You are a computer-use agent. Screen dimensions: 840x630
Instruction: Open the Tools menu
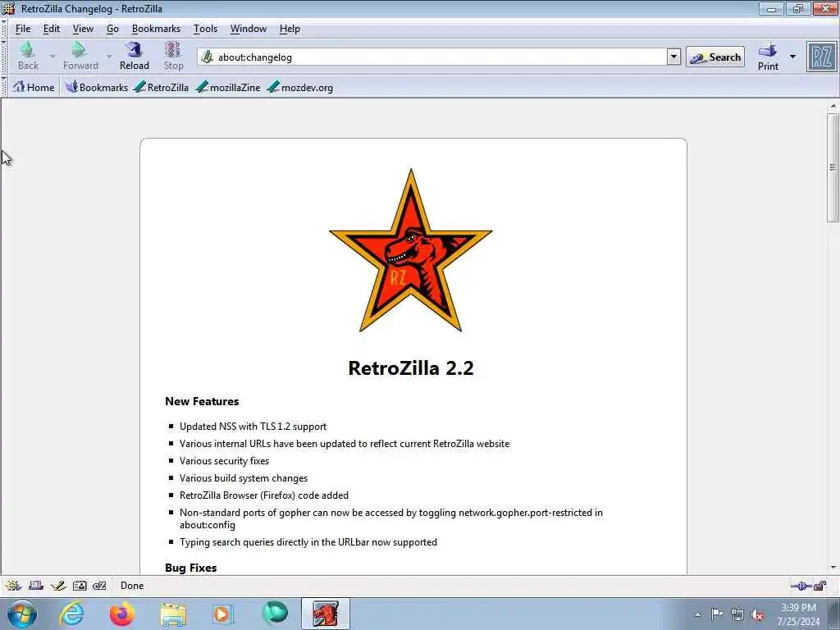(x=205, y=29)
